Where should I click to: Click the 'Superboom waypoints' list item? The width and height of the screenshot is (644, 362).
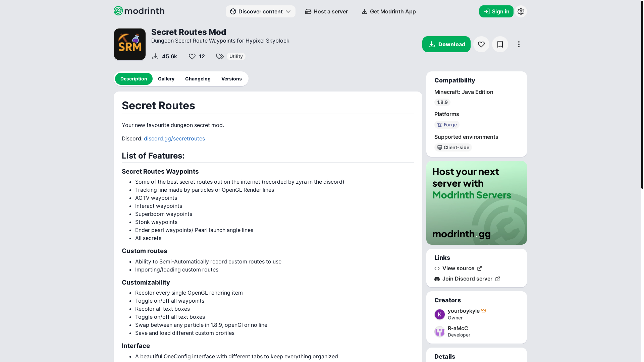(x=164, y=214)
